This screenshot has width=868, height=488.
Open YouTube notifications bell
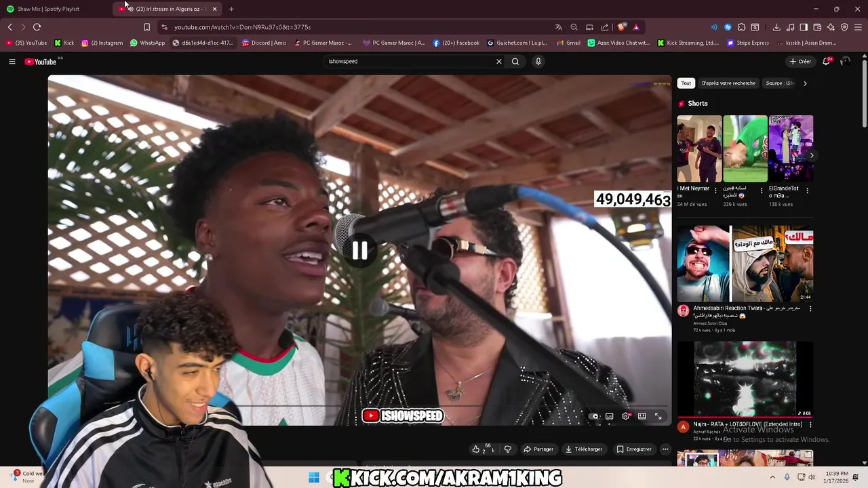point(827,62)
